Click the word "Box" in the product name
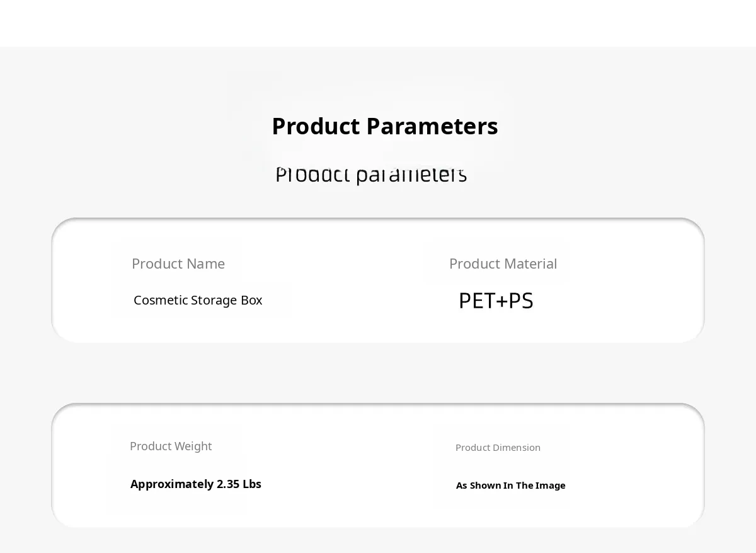The image size is (756, 553). 251,300
